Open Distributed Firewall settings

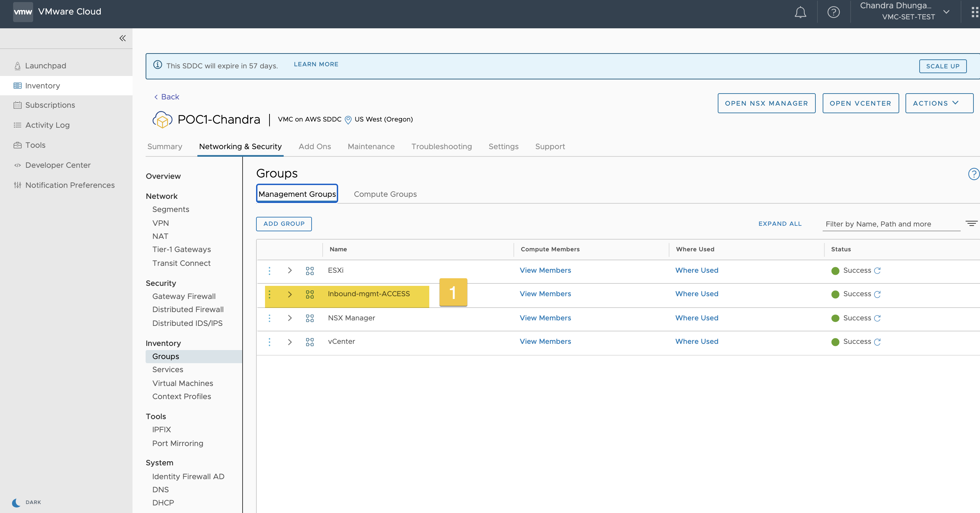(188, 309)
